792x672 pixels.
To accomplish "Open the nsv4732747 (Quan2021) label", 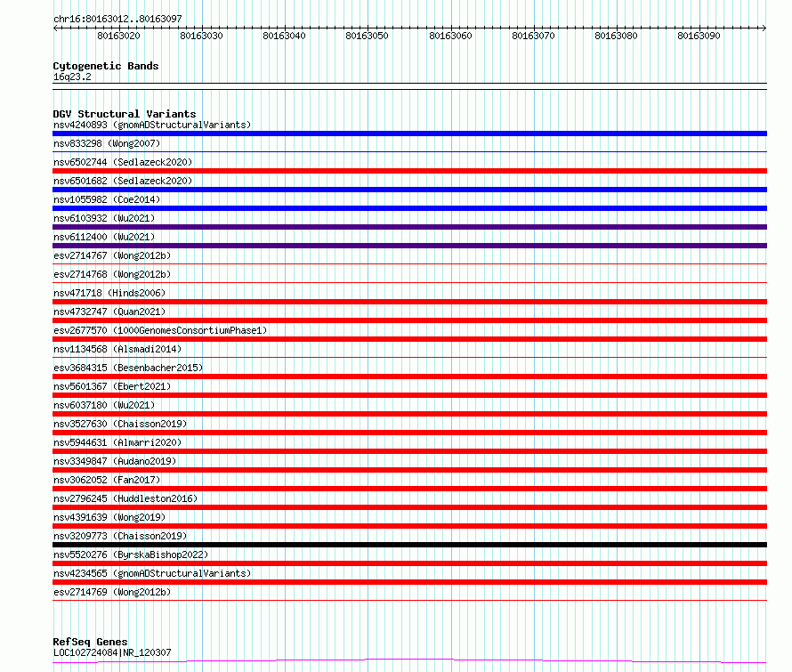I will (x=109, y=312).
